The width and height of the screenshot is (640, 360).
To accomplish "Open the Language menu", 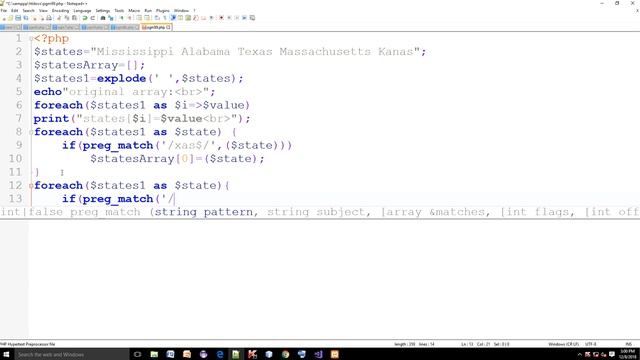I will pyautogui.click(x=82, y=11).
